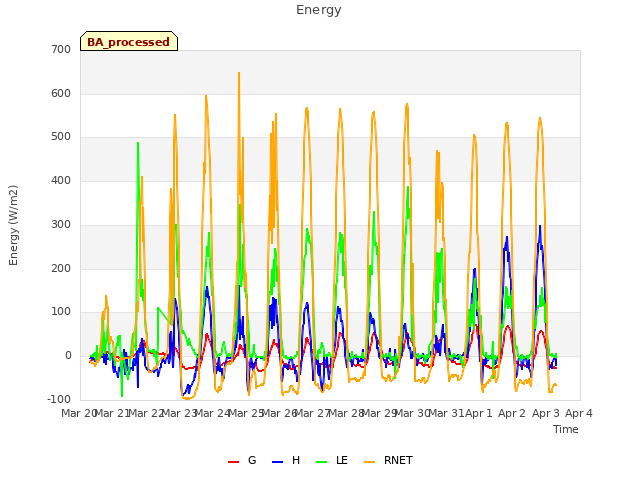Click the 600 y-axis tick label

pos(61,93)
